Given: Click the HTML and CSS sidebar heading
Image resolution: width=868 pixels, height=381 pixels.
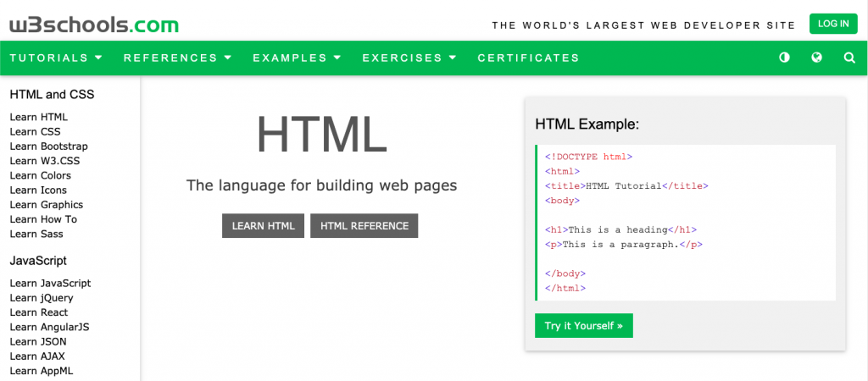Looking at the screenshot, I should pos(52,95).
